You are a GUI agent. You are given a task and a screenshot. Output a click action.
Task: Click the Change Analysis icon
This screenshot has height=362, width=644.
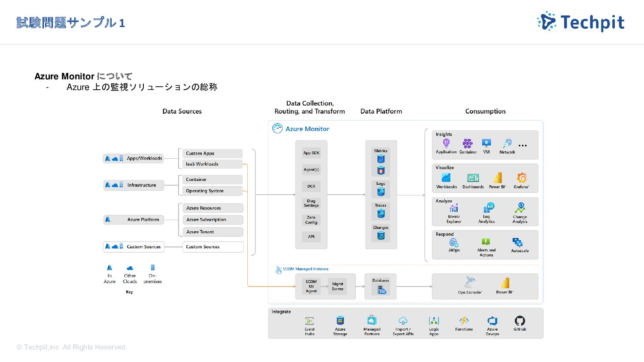tap(520, 208)
